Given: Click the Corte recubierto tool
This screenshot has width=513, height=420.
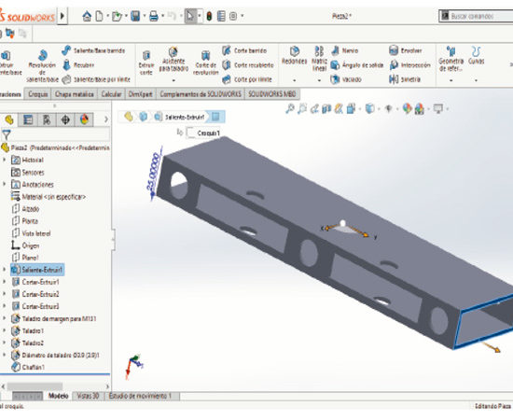Looking at the screenshot, I should 248,65.
